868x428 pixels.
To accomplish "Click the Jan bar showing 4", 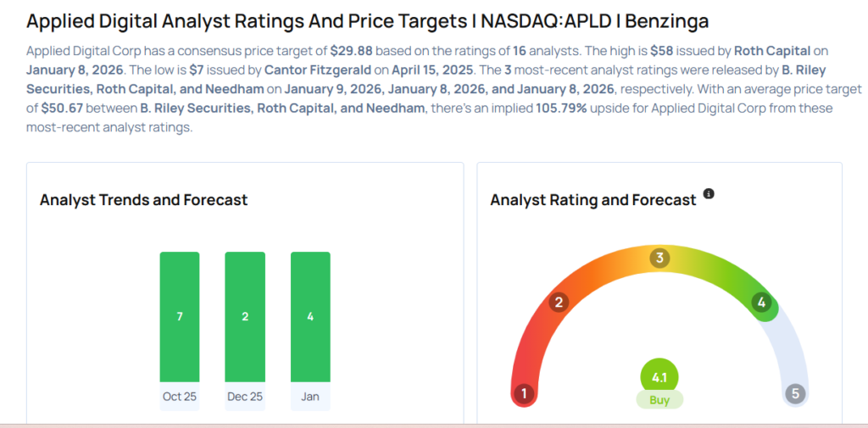I will [310, 317].
